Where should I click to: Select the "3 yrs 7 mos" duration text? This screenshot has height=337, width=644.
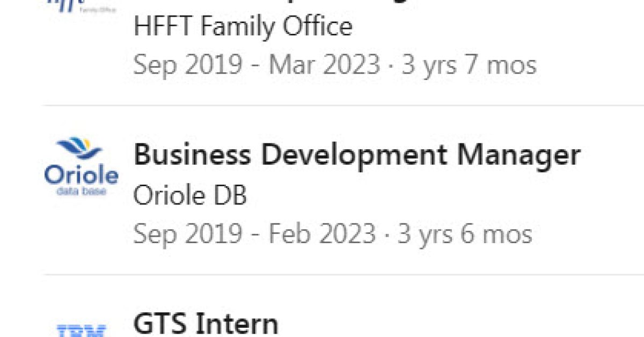coord(469,65)
